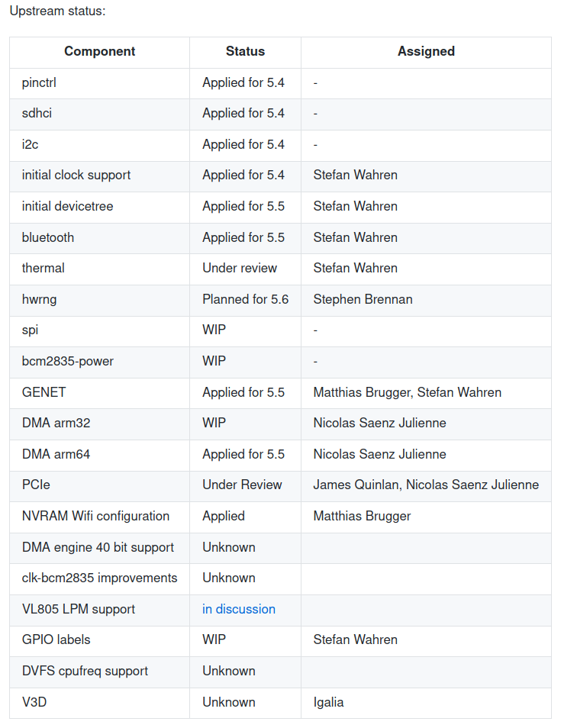
Task: Click "Planned for 5.6" status cell
Action: 245,299
